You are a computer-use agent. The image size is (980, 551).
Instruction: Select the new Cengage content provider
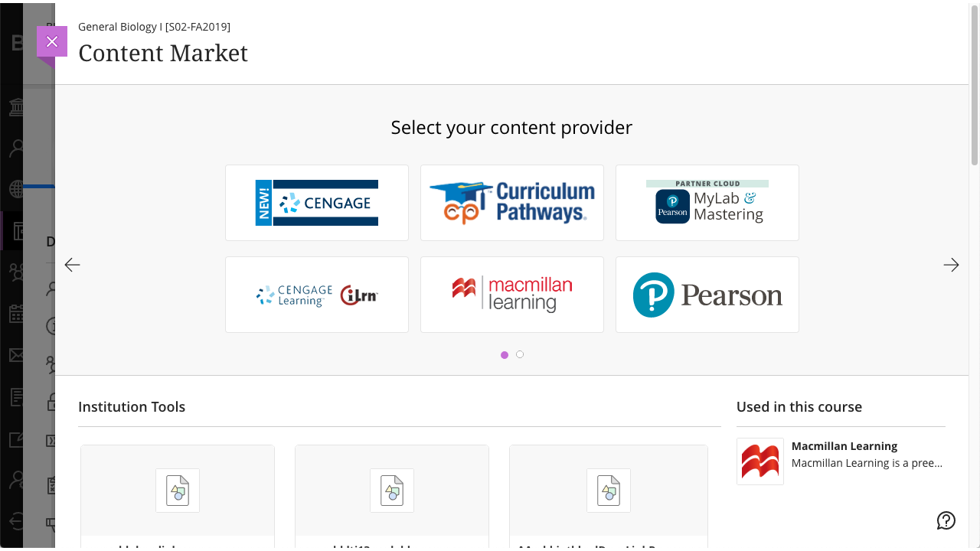[317, 203]
